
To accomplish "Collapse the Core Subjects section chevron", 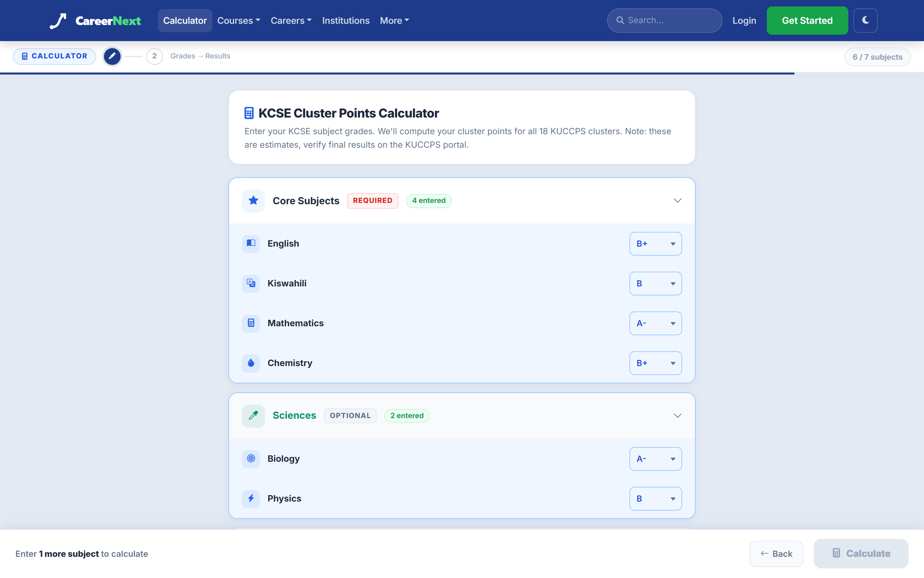I will [677, 201].
